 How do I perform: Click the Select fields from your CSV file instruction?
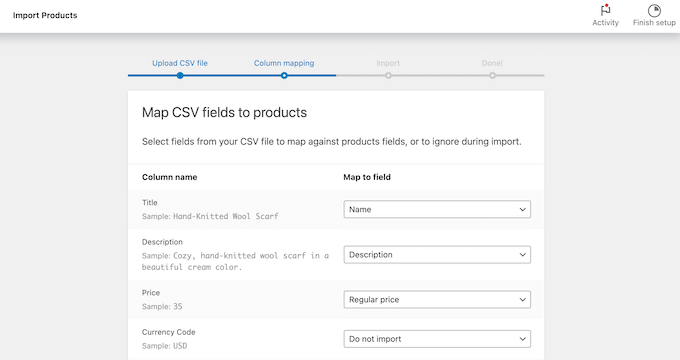332,142
